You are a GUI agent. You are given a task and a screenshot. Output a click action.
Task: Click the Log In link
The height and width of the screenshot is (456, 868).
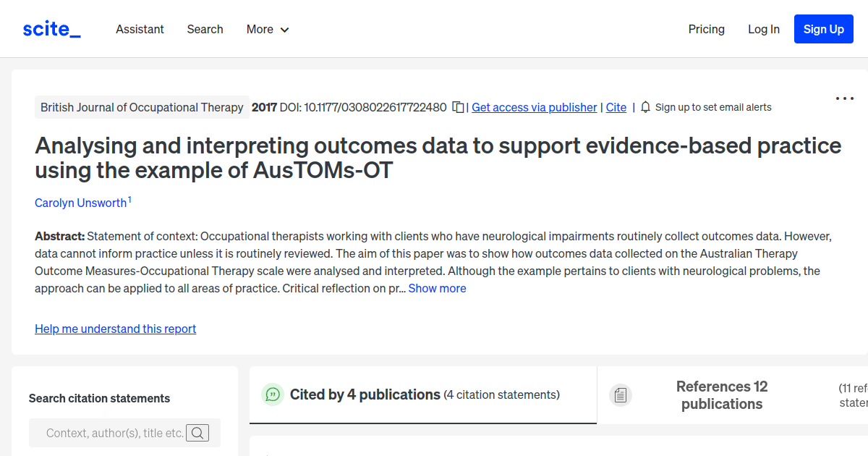click(764, 29)
